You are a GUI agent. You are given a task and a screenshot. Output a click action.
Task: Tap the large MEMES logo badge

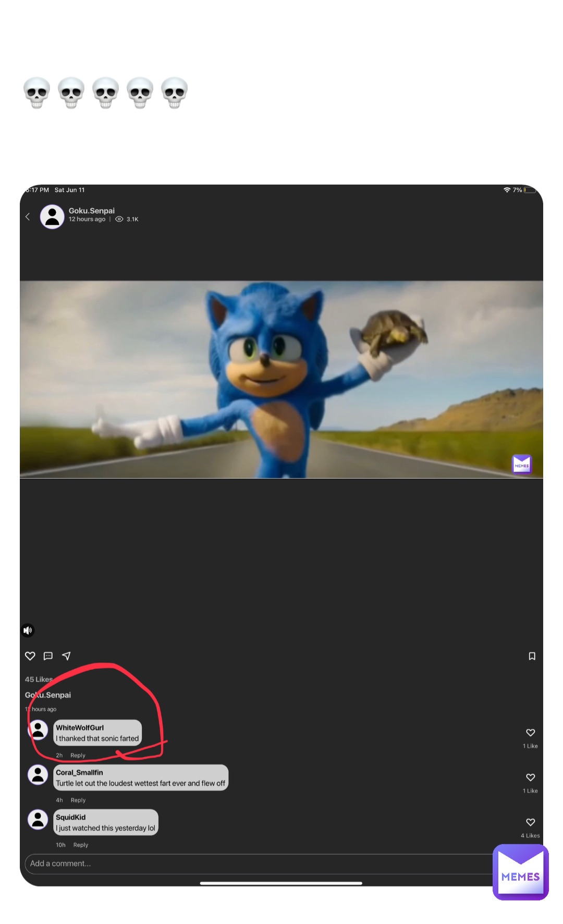pos(520,872)
